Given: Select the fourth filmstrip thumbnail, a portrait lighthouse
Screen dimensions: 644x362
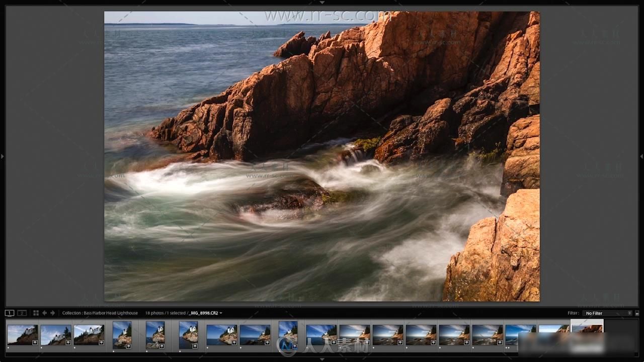Looking at the screenshot, I should point(122,335).
